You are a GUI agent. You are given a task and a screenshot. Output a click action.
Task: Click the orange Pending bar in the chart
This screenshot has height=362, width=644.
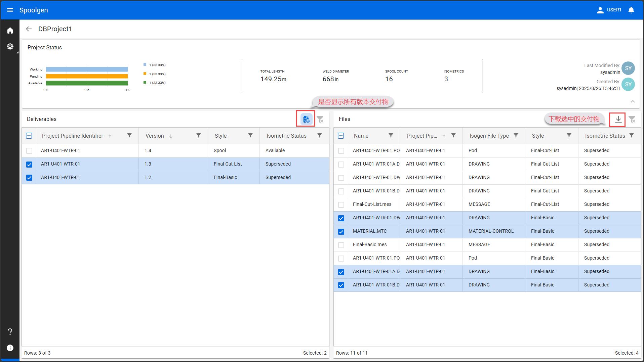point(87,76)
